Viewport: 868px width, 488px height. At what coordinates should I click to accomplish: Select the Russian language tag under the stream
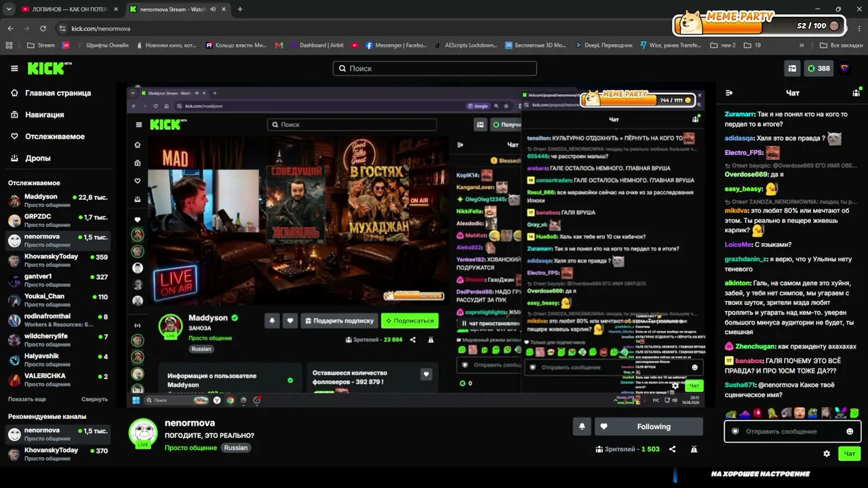click(236, 448)
